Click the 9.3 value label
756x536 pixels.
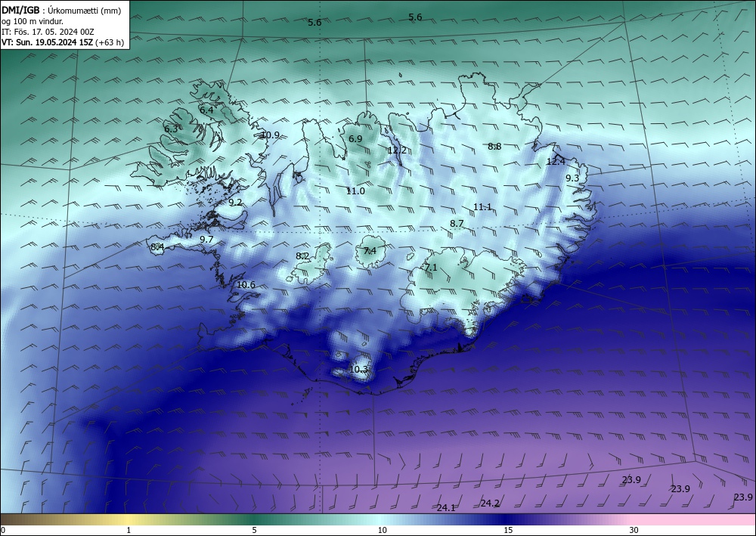(572, 178)
